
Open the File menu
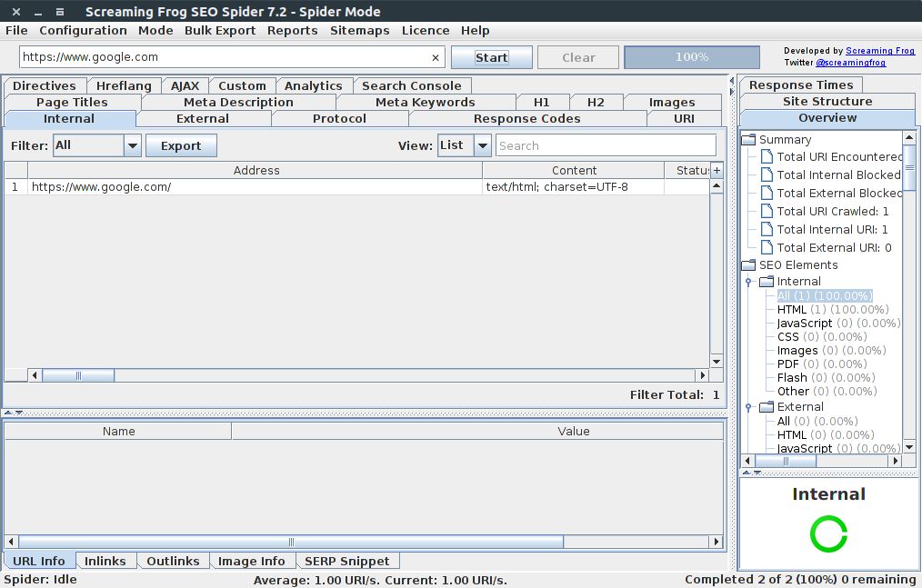pyautogui.click(x=16, y=31)
